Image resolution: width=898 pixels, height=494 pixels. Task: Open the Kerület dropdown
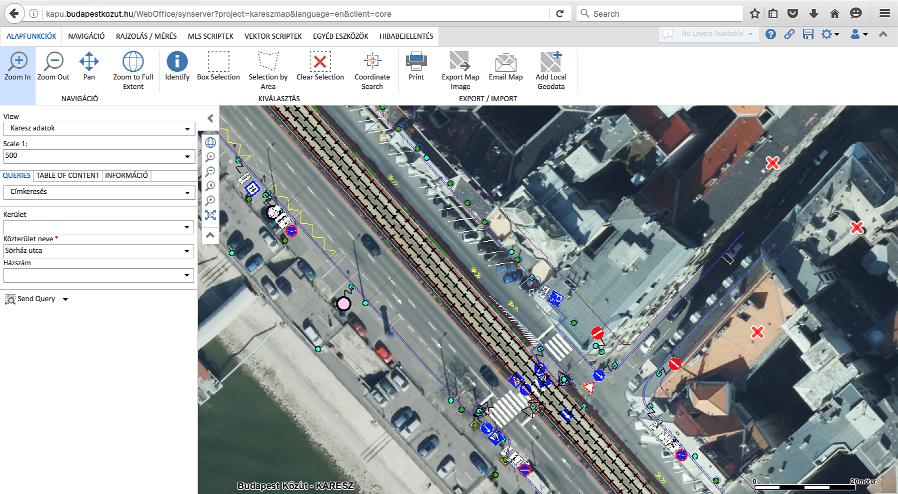tap(99, 227)
